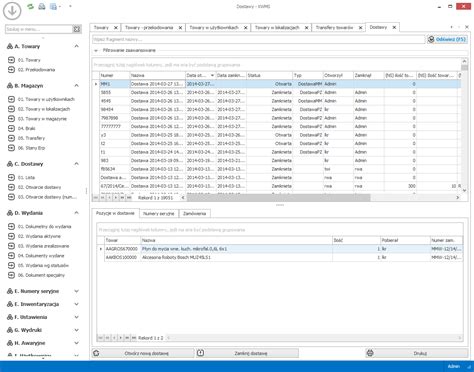Click icon next to '03. Towary w magazynie'

coord(11,118)
